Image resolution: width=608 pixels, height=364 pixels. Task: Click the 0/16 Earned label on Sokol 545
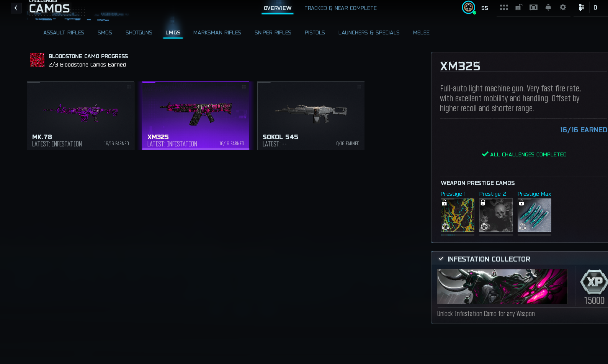click(x=348, y=143)
